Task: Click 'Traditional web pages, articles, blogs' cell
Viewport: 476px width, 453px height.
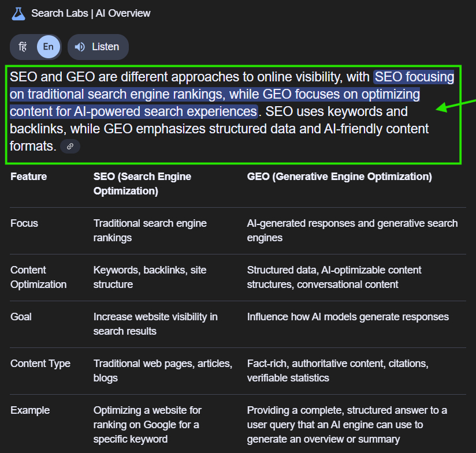Action: click(163, 370)
